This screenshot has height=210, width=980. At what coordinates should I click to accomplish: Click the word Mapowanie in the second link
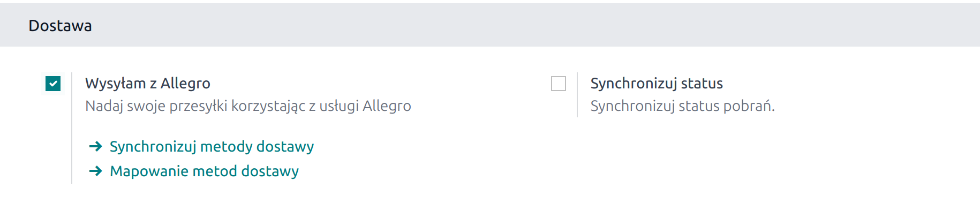(149, 171)
